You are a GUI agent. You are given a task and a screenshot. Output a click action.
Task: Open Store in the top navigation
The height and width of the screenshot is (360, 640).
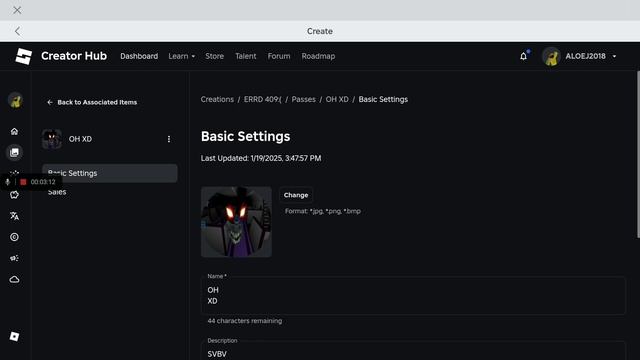(x=215, y=56)
